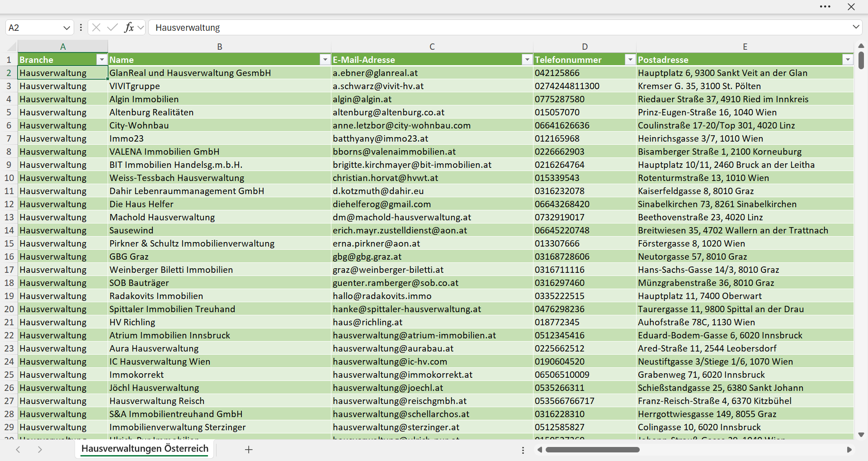Click vertical scrollbar down arrow
The height and width of the screenshot is (461, 868).
pyautogui.click(x=861, y=435)
